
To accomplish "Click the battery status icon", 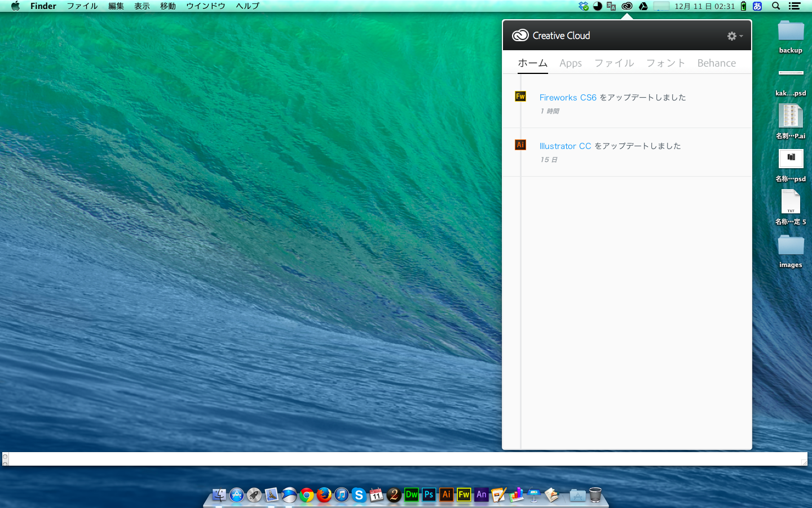I will point(743,6).
